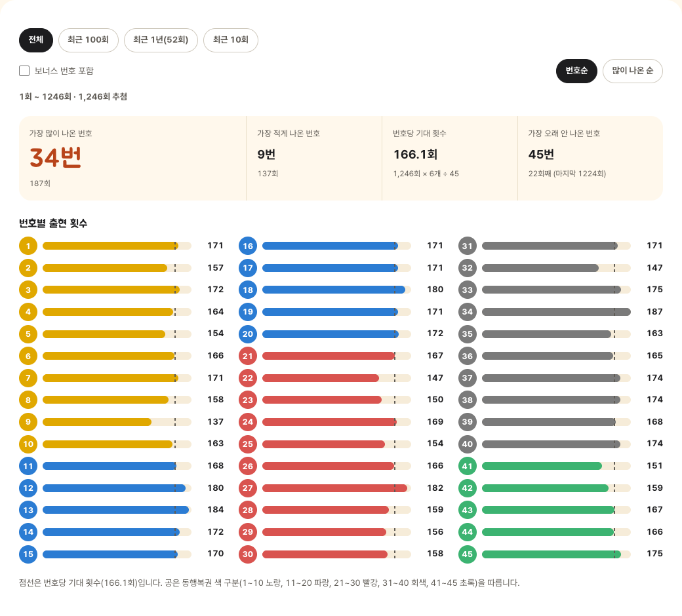
Task: Click the 137회 count under 9번
Action: 268,174
